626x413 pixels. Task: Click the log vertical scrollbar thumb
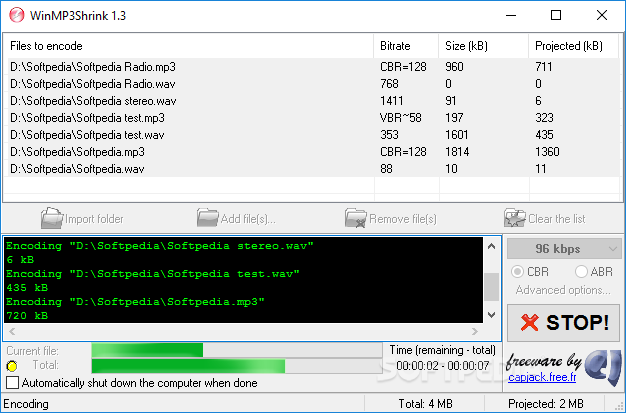coord(492,287)
